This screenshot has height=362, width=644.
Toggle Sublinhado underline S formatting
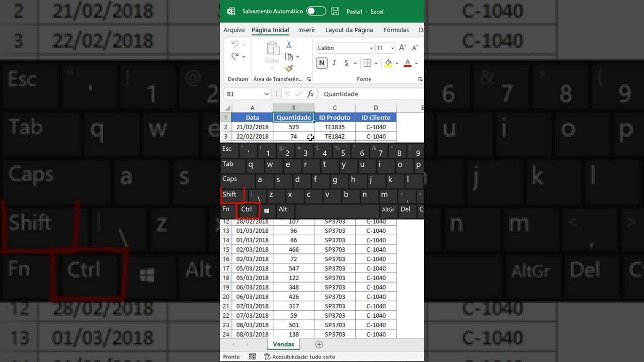tap(346, 63)
